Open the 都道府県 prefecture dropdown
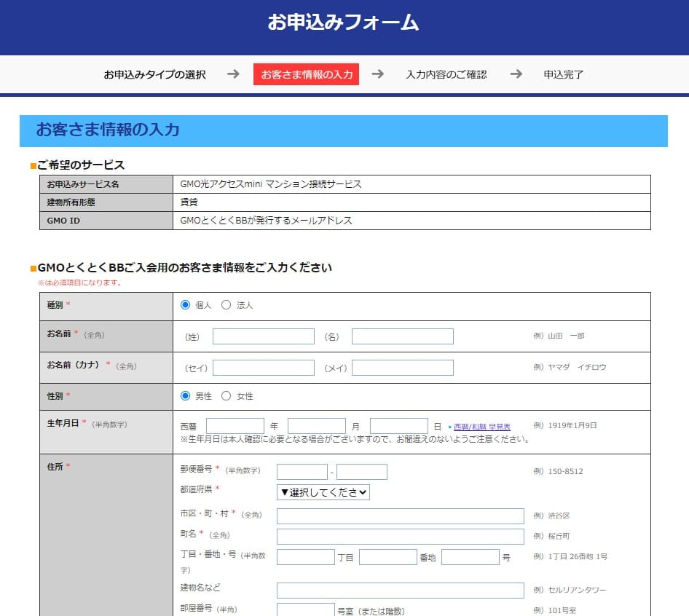This screenshot has height=616, width=689. click(x=323, y=492)
